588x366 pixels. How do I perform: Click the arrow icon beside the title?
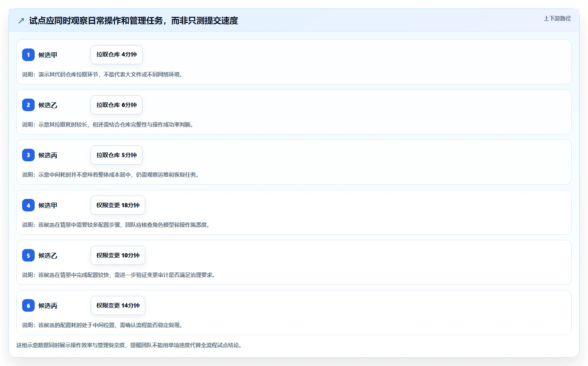(x=21, y=20)
